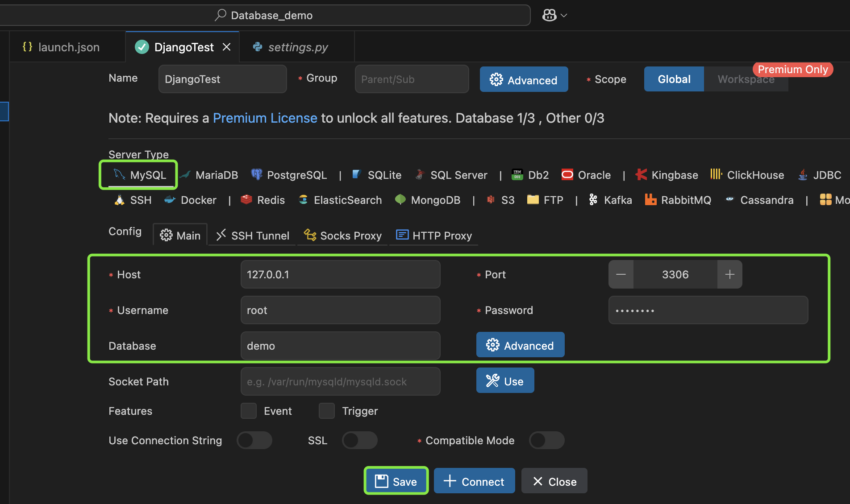Image resolution: width=850 pixels, height=504 pixels.
Task: Open the Socks Proxy config tab
Action: pyautogui.click(x=343, y=235)
